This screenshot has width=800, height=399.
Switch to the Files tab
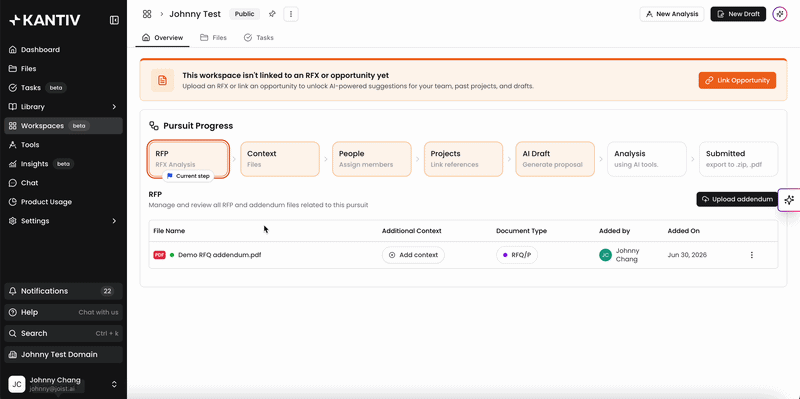click(x=213, y=38)
